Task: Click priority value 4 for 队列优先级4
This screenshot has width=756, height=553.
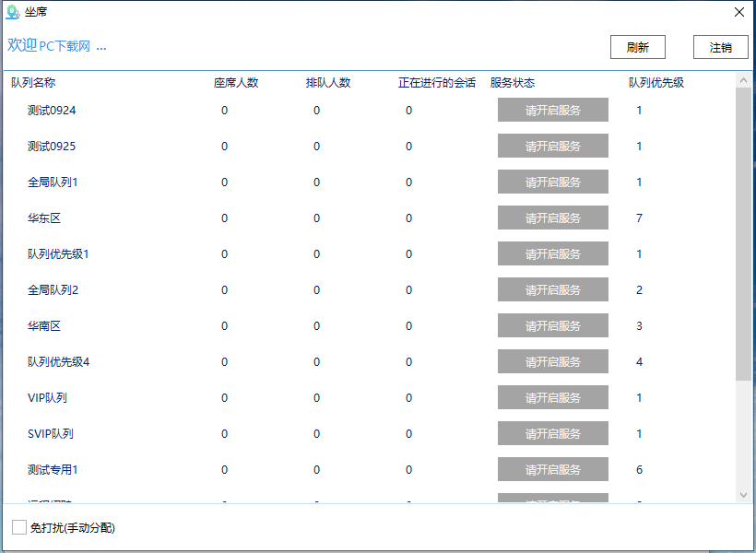Action: (x=639, y=361)
